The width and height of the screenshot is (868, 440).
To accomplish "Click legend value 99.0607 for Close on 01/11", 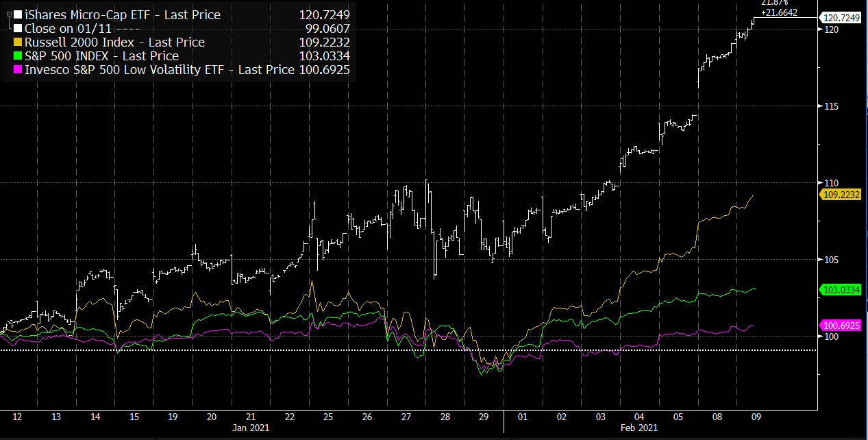I will 329,28.
